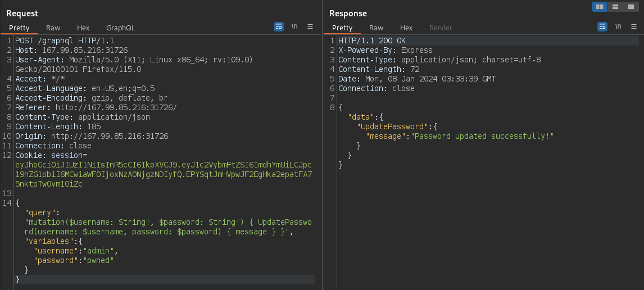Click the Response panel title
Image resolution: width=644 pixels, height=290 pixels.
coord(347,13)
